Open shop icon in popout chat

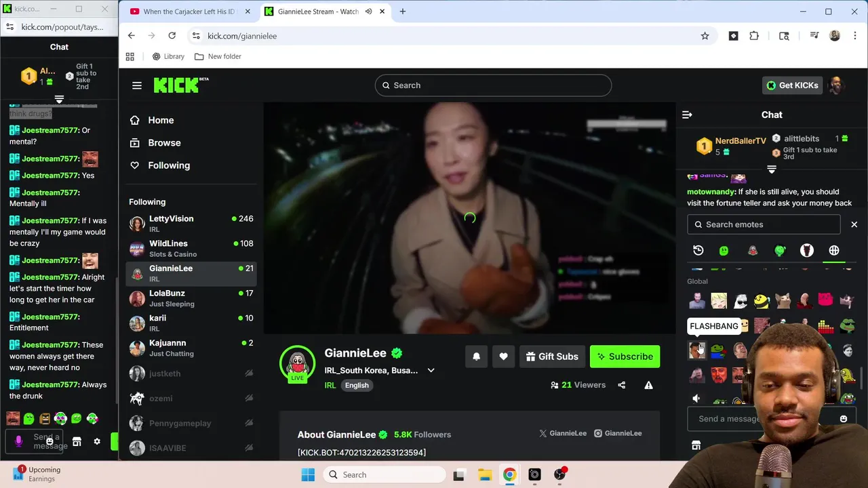tap(77, 442)
